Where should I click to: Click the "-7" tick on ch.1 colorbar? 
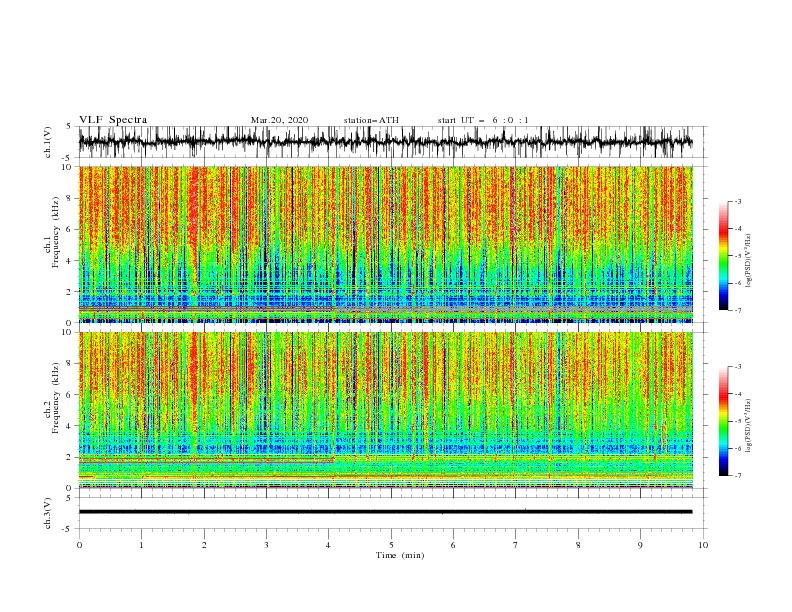pyautogui.click(x=737, y=310)
